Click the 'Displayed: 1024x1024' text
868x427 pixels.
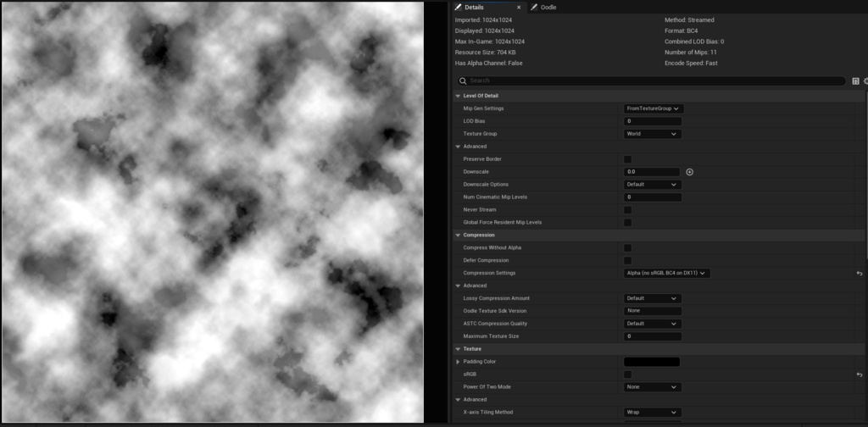(x=484, y=31)
